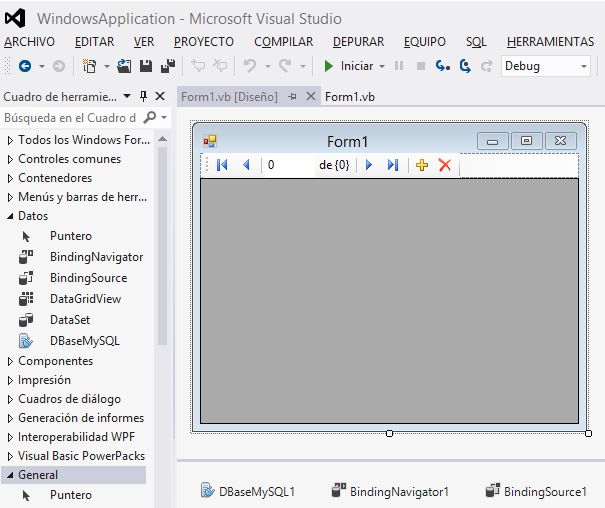This screenshot has height=508, width=605.
Task: Open SQL menu
Action: [476, 42]
